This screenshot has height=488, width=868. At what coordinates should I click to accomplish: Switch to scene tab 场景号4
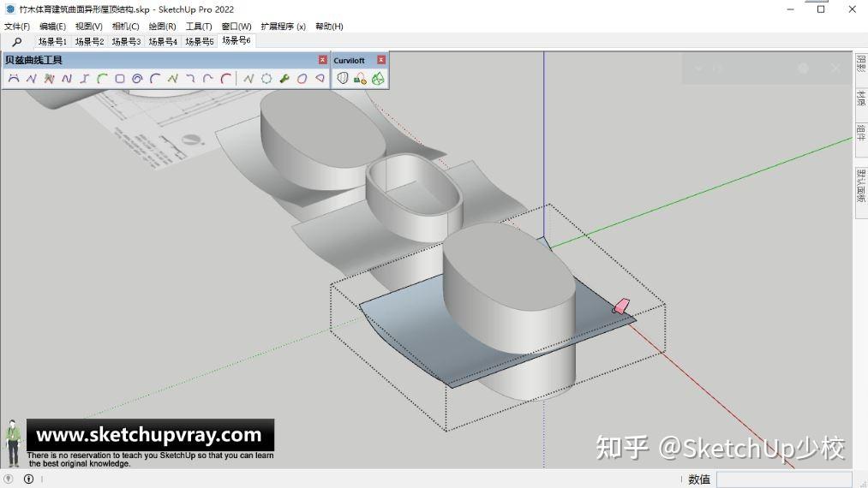pyautogui.click(x=163, y=41)
